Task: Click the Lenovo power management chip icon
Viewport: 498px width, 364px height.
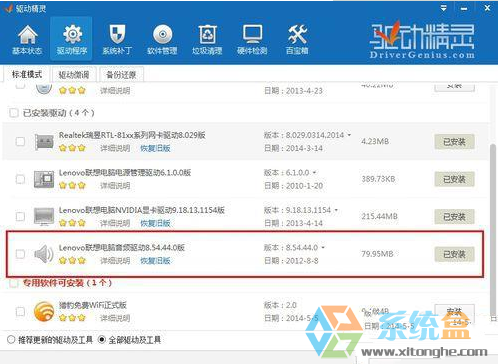Action: click(x=44, y=179)
